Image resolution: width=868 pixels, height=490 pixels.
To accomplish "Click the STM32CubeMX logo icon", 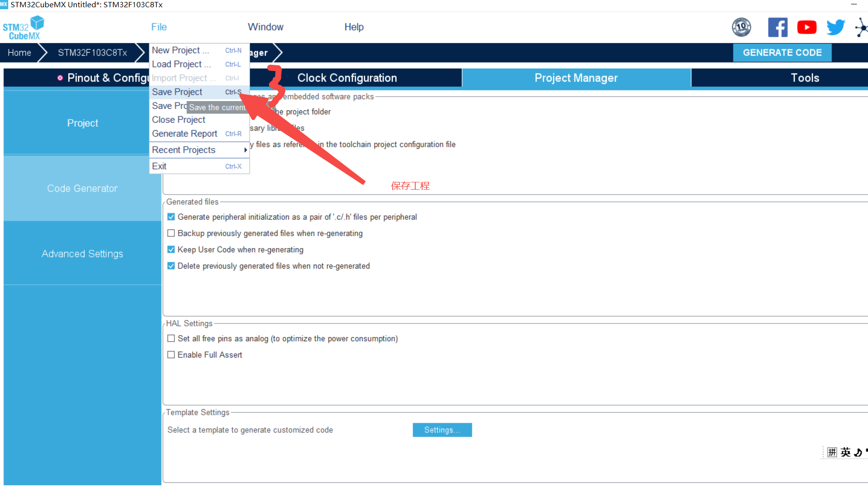I will point(23,28).
